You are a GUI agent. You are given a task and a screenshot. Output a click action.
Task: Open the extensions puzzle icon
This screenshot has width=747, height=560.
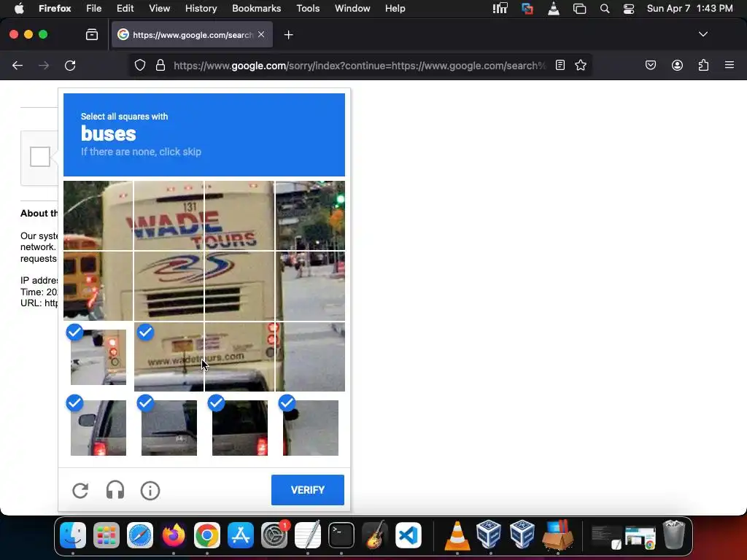703,65
